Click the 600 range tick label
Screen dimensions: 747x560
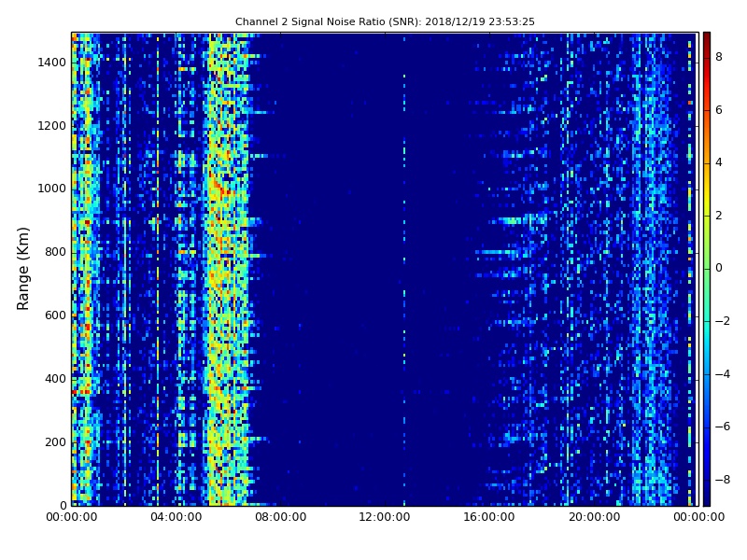55,315
